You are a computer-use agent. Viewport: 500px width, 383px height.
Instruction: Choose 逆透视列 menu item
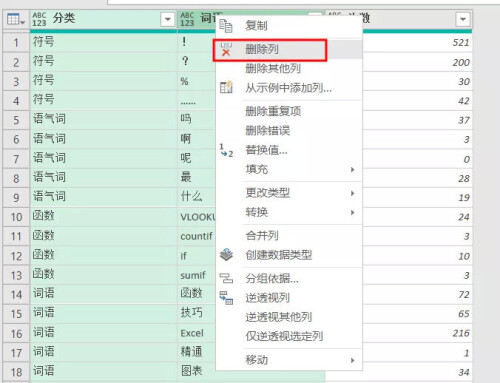[x=267, y=298]
